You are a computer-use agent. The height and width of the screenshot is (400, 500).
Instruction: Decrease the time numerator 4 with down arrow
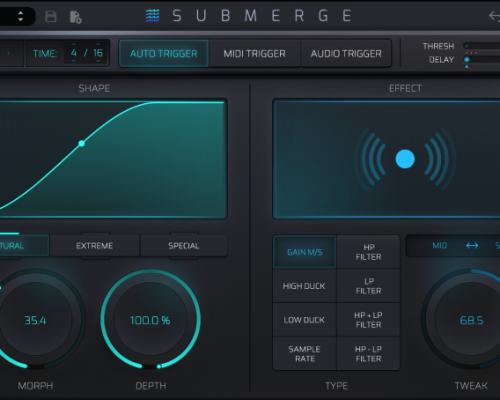pos(74,61)
